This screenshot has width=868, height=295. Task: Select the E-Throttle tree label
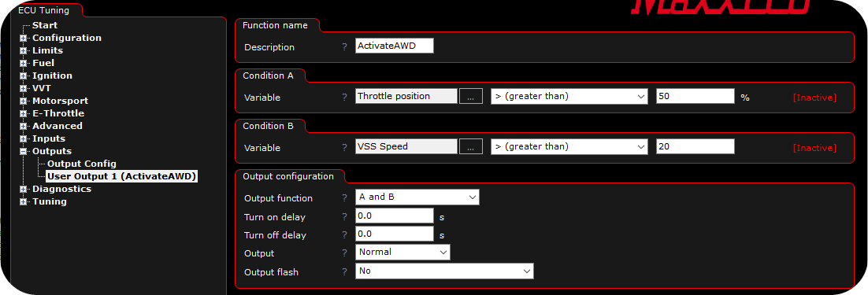58,113
